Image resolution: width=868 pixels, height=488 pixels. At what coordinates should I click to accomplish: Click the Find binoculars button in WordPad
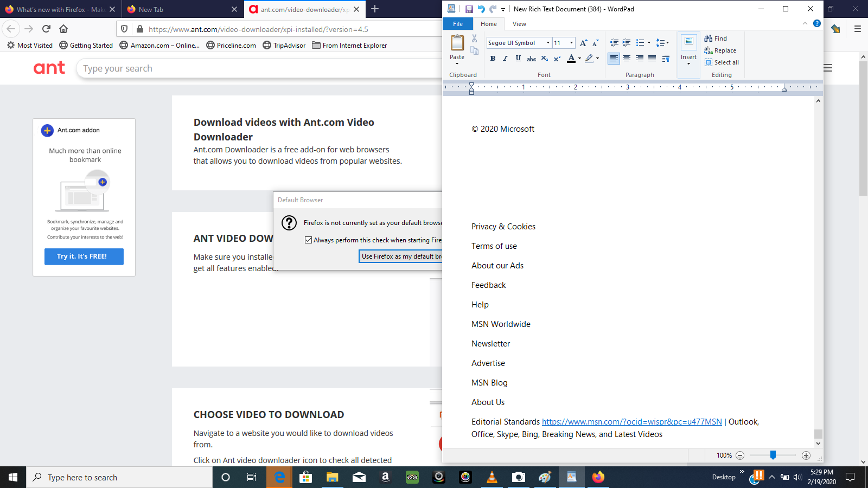pyautogui.click(x=716, y=38)
